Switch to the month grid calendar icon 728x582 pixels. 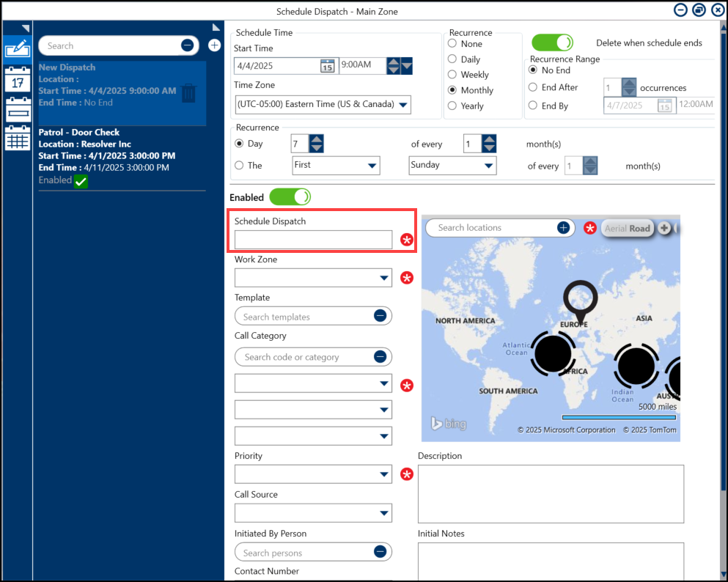16,139
